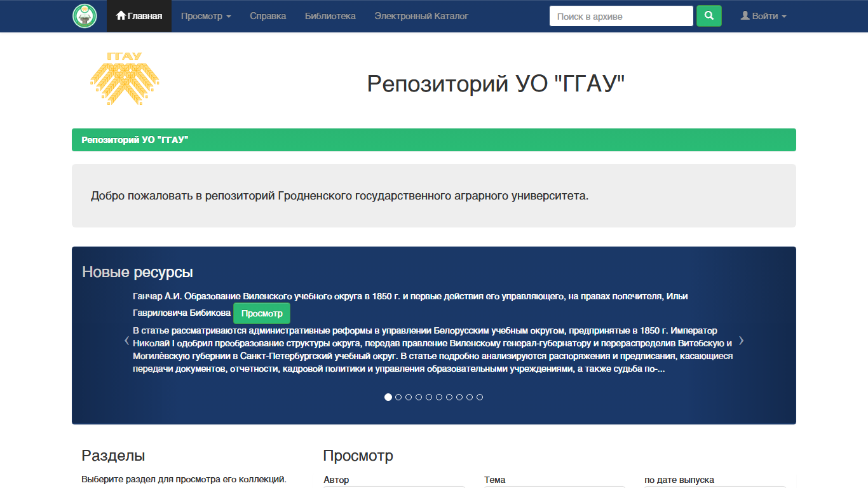Viewport: 868px width, 488px height.
Task: Click the Ганчар А.И. article title text
Action: (410, 304)
